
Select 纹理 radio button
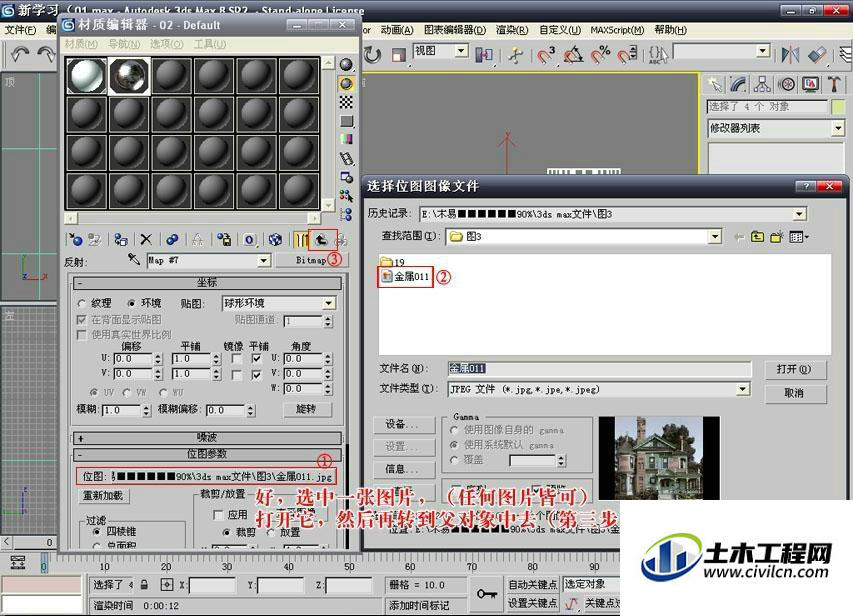(82, 303)
